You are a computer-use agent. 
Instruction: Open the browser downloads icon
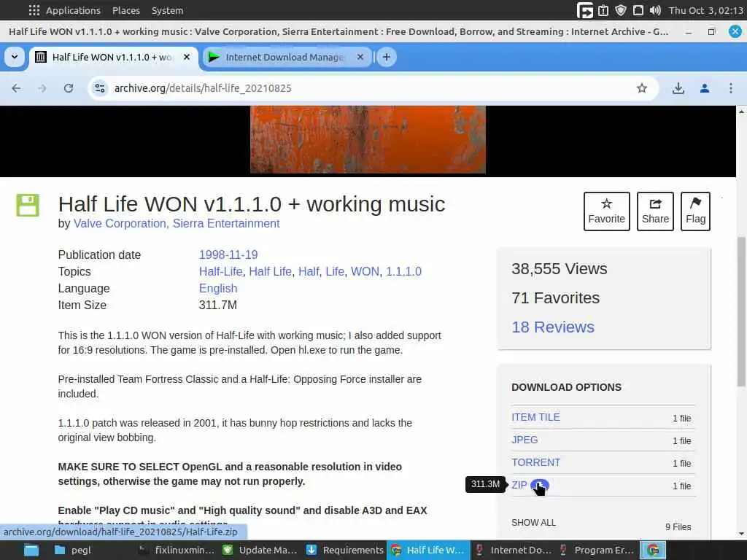[x=678, y=88]
